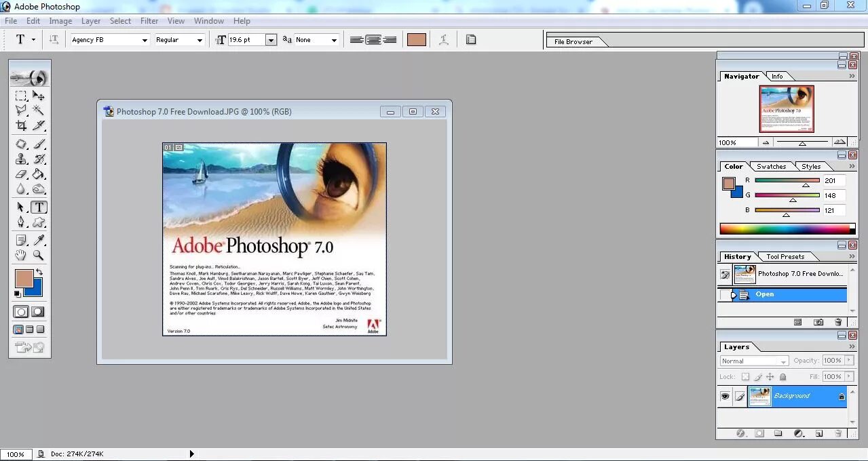Select the Rectangular Marquee tool
868x461 pixels.
click(x=21, y=96)
